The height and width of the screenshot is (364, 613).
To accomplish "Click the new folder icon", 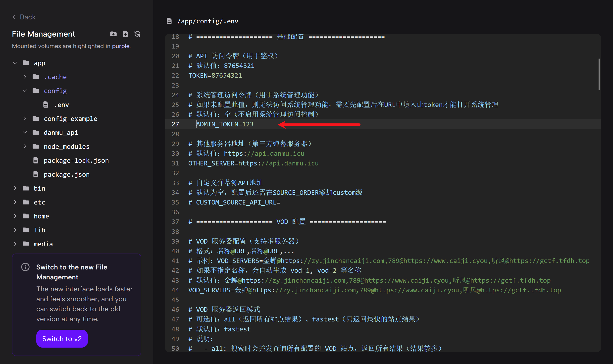I will click(113, 34).
